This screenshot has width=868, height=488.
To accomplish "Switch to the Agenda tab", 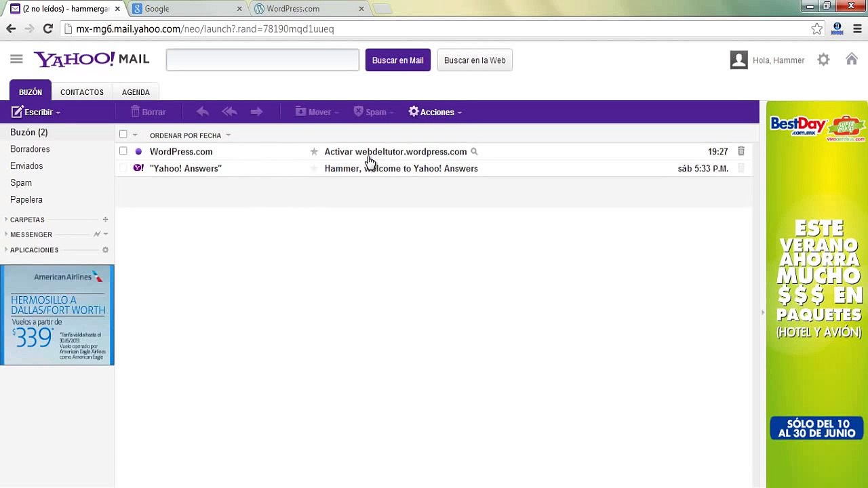I will (x=136, y=92).
